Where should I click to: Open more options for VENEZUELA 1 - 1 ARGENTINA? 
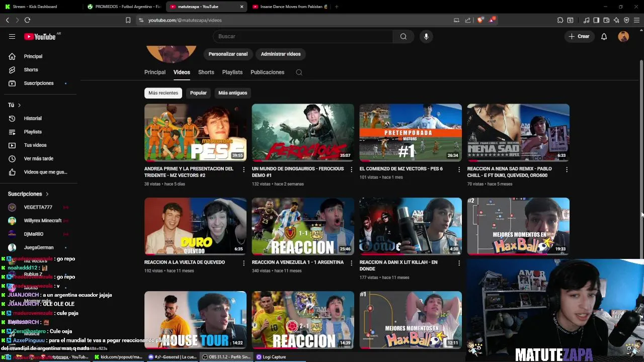[351, 263]
